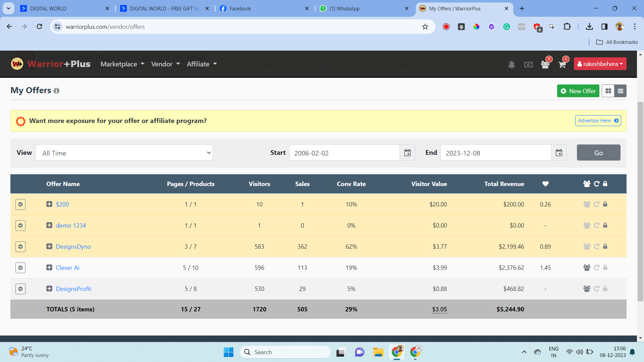Open the Vendor menu
644x362 pixels.
[x=166, y=64]
